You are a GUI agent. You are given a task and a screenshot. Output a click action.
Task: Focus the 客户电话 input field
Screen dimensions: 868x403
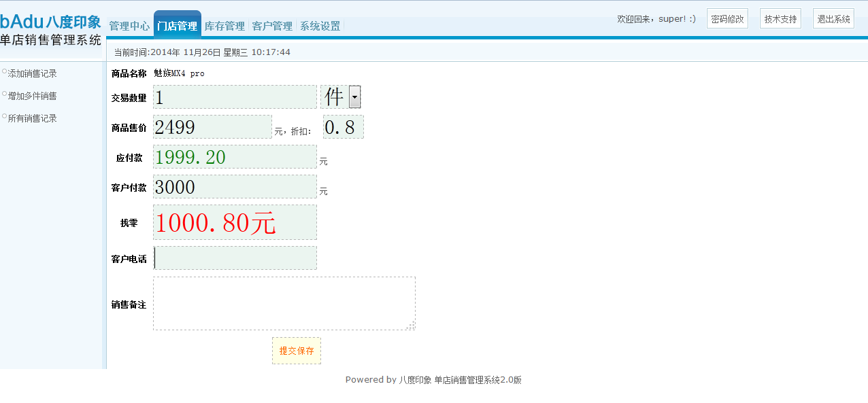pos(235,258)
